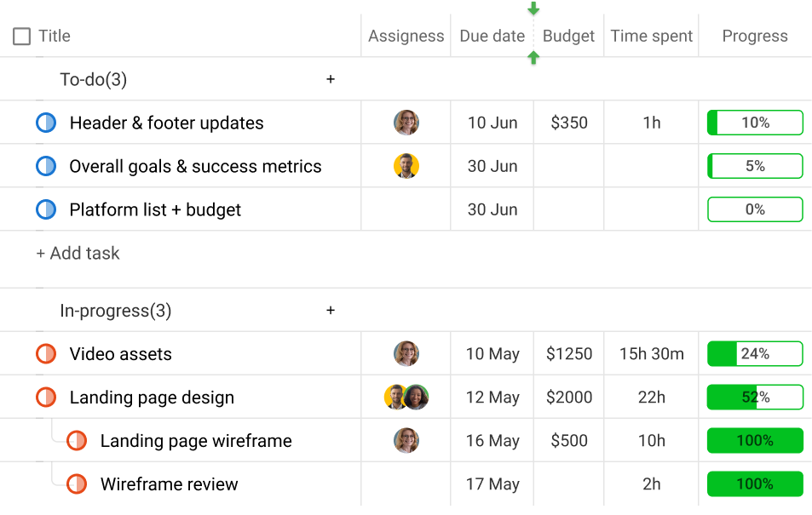Click the 16 May due date

click(x=492, y=440)
